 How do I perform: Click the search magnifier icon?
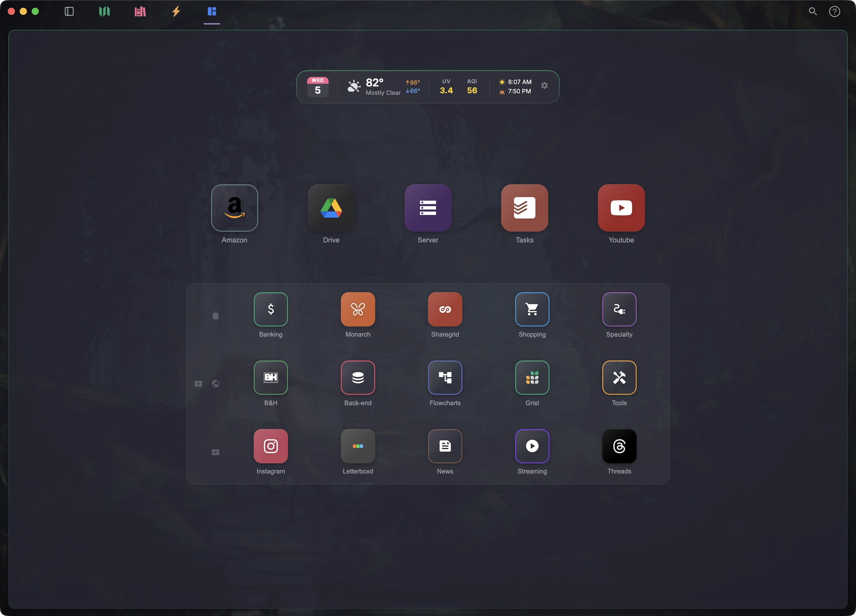point(813,11)
